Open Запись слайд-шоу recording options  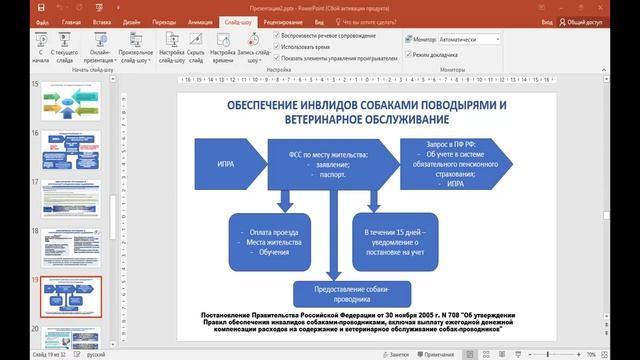(x=254, y=48)
